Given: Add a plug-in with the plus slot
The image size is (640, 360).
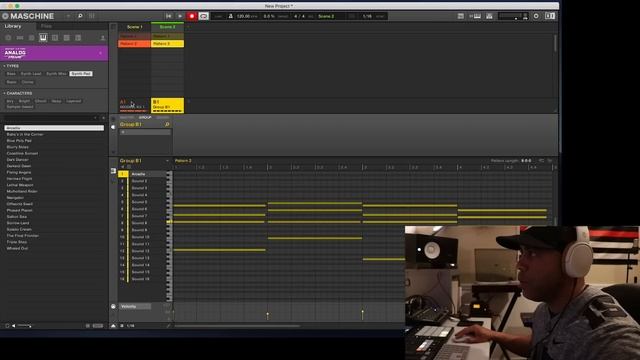Looking at the screenshot, I should click(145, 132).
